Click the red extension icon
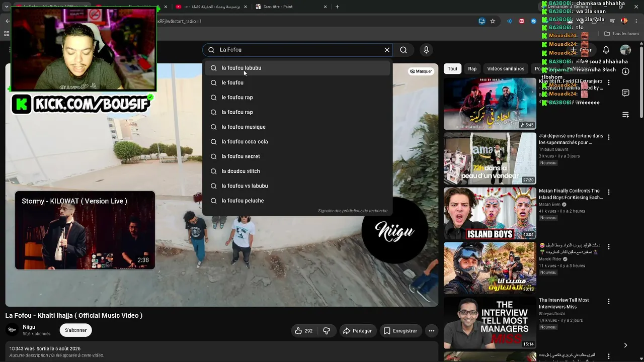 tap(521, 21)
